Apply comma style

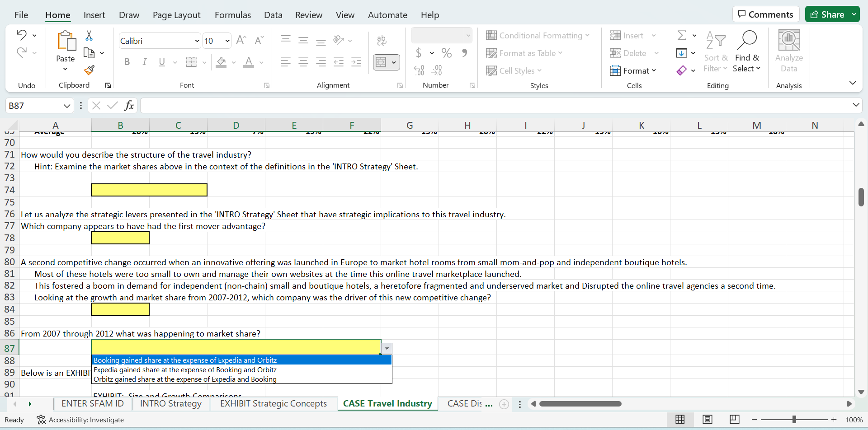(x=464, y=53)
